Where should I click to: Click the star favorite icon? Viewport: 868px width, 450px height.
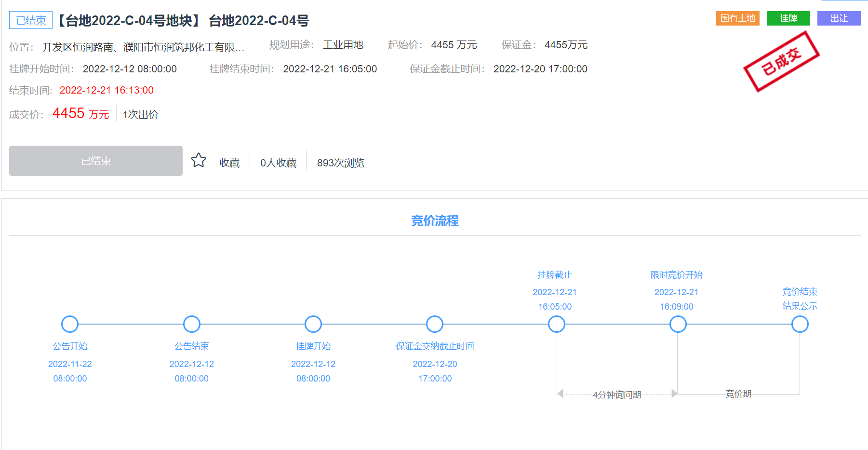pos(199,160)
